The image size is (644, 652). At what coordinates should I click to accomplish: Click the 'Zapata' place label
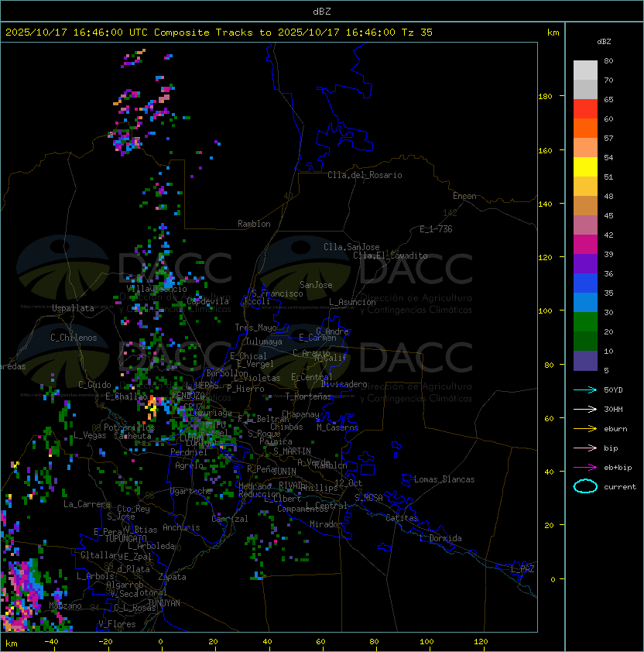click(172, 577)
